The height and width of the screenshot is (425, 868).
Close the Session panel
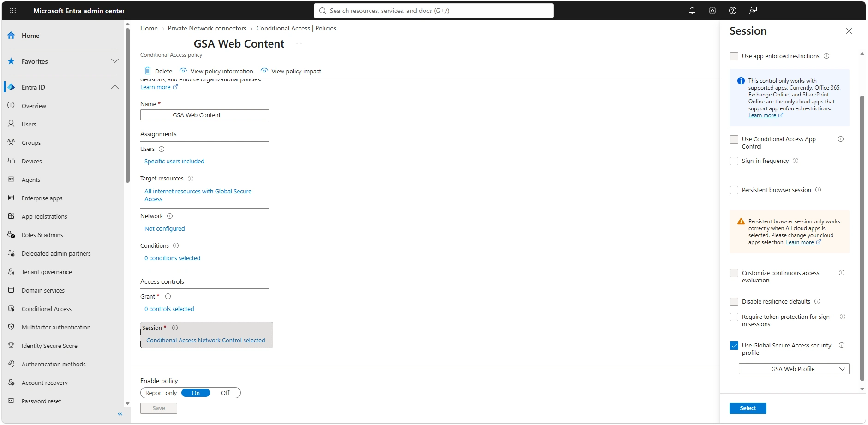pos(849,31)
